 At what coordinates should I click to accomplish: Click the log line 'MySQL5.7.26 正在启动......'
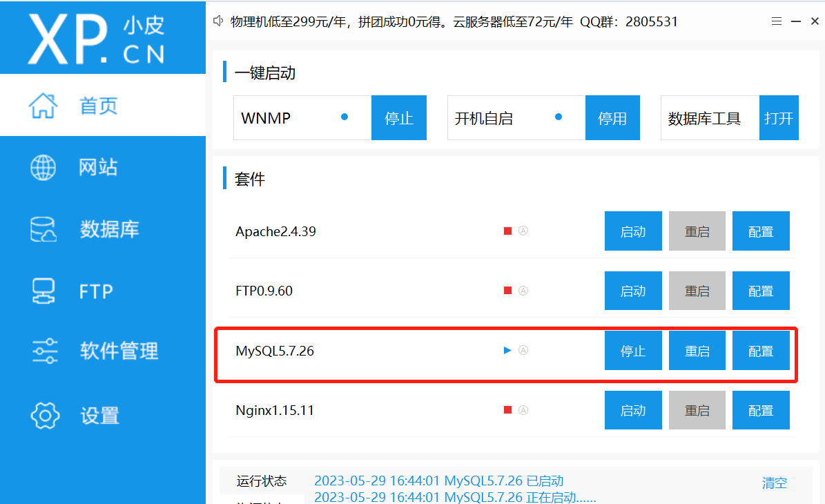coord(455,497)
